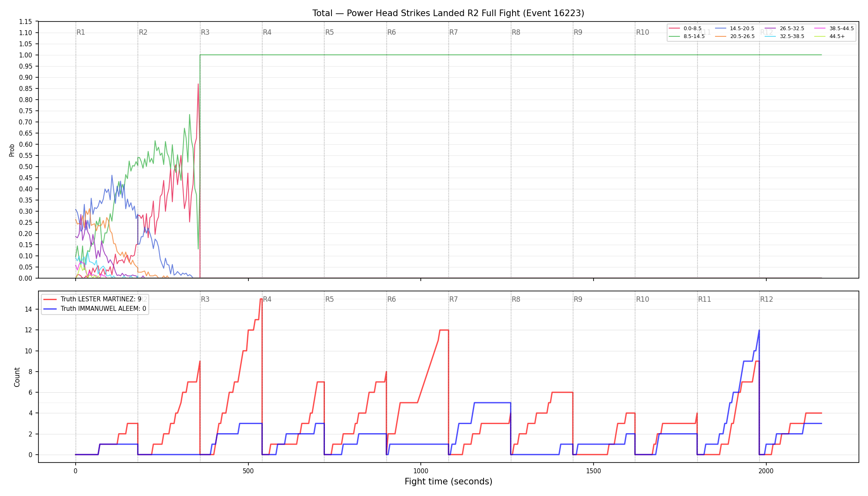Click the Truth IMMANUWEL ALEEM: 0 legend entry
The height and width of the screenshot is (496, 868).
[95, 308]
